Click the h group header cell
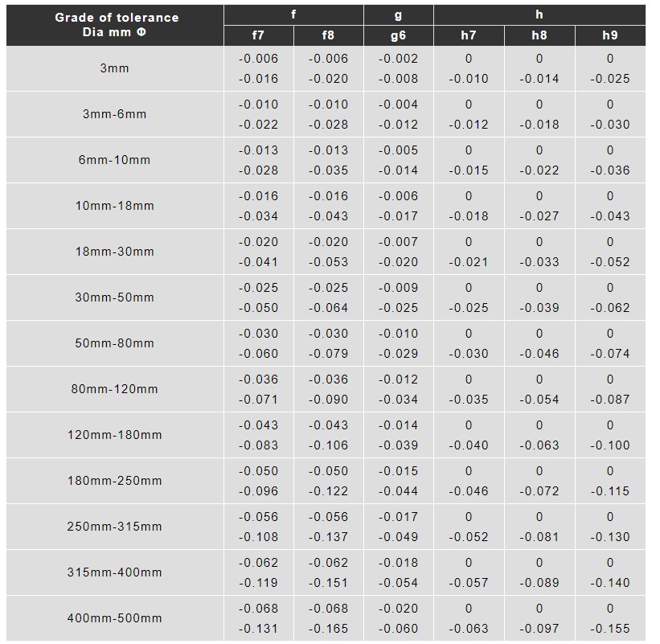 tap(539, 14)
